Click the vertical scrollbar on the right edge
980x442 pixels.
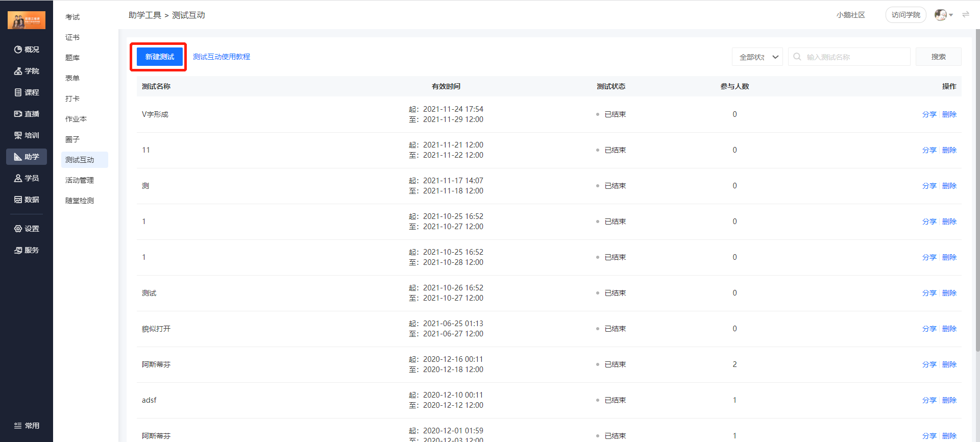coord(977,190)
